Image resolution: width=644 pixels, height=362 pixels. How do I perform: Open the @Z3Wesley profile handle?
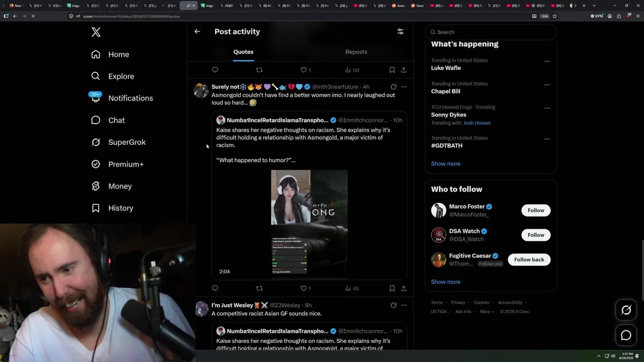(x=285, y=305)
